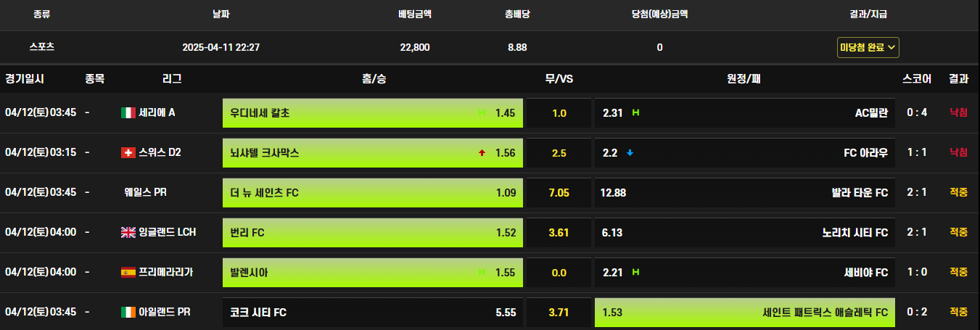Screen dimensions: 980x330
Task: Click the 낙첨 result label for AC밀란 match
Action: tap(958, 112)
